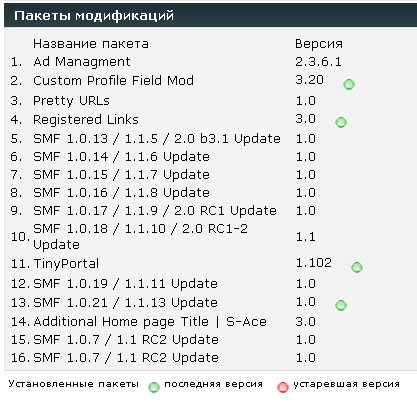Click the Установленные пакеты label
This screenshot has height=402, width=417.
73,384
